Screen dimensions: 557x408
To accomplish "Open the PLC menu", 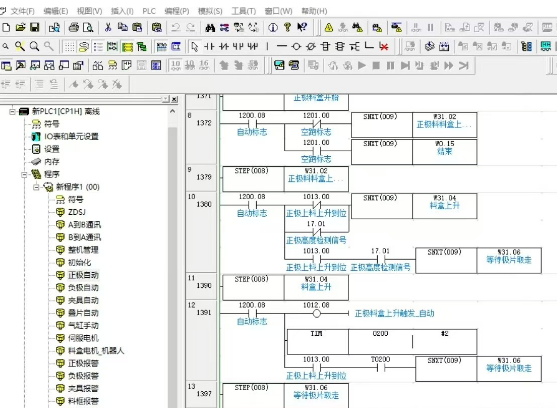I will coord(149,11).
